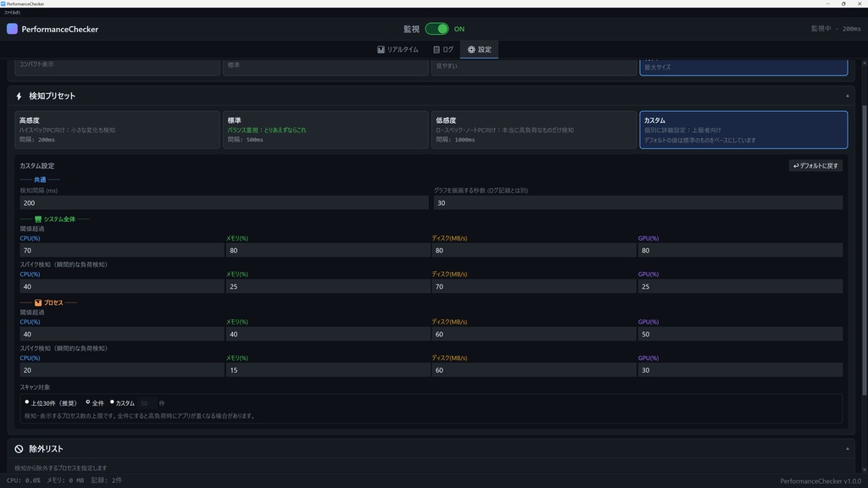Toggle the 監視 monitoring switch off
868x488 pixels.
click(x=437, y=29)
